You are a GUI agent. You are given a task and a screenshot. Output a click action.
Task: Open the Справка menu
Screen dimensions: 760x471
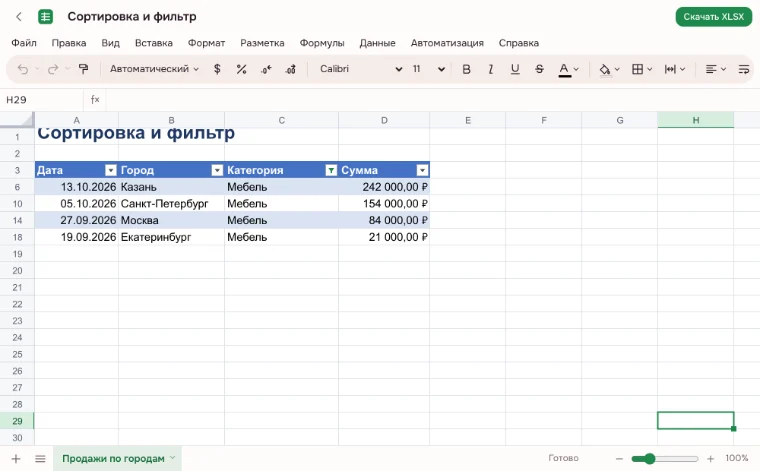pyautogui.click(x=519, y=43)
